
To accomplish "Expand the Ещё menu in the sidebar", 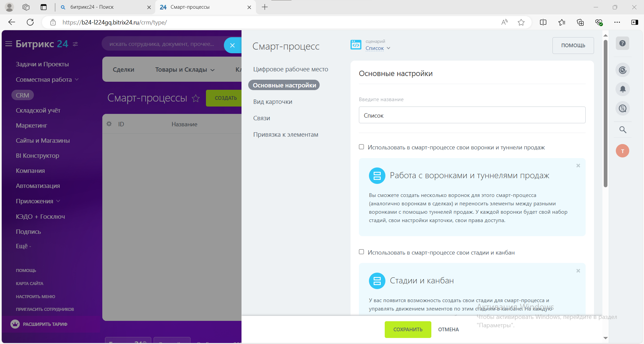I will (23, 246).
